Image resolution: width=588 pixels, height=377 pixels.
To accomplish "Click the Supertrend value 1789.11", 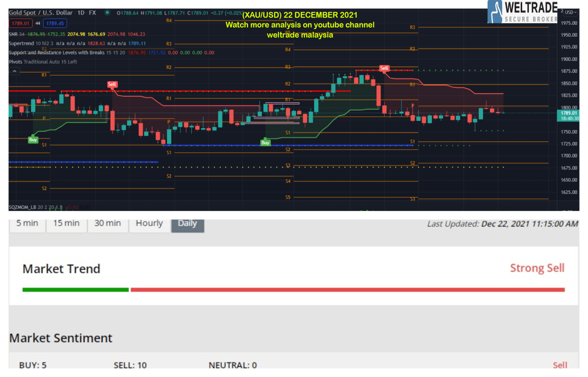I will tap(137, 44).
